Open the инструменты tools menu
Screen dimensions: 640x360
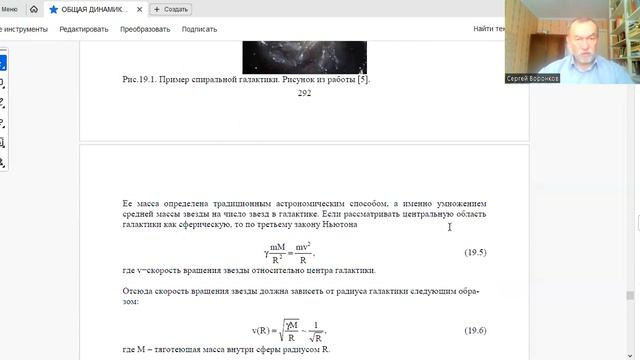click(x=24, y=29)
